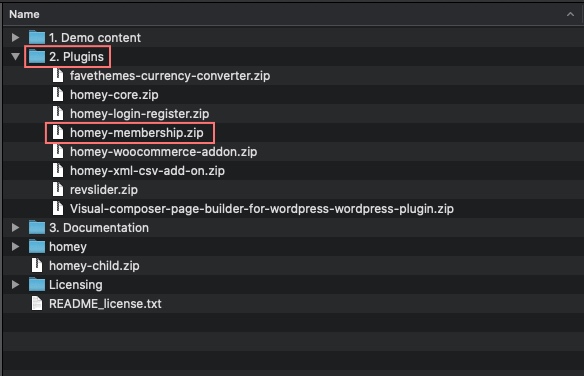Expand the 1. Demo content folder
Image resolution: width=584 pixels, height=376 pixels.
(x=15, y=37)
